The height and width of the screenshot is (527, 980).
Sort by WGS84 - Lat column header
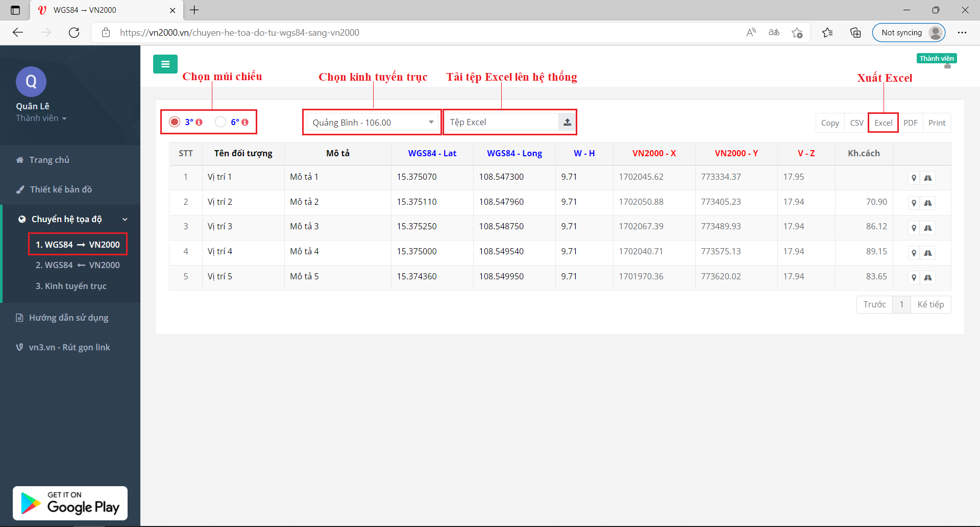point(432,153)
